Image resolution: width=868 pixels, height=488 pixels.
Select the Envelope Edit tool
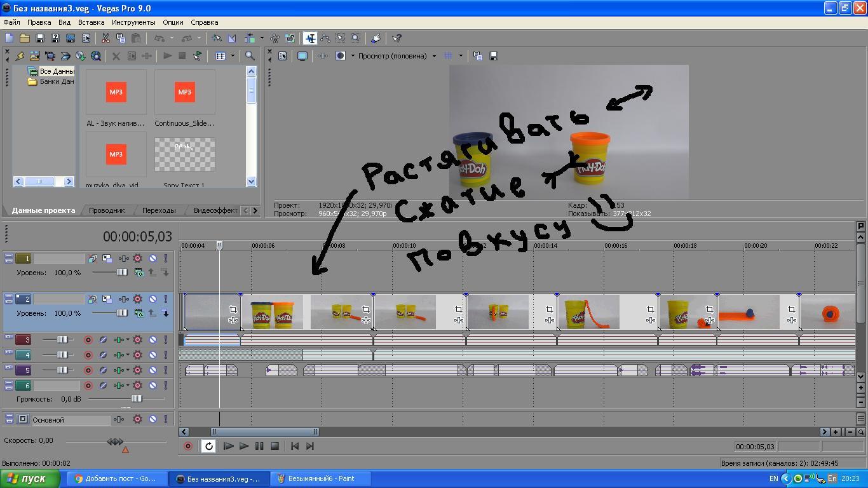click(x=325, y=38)
